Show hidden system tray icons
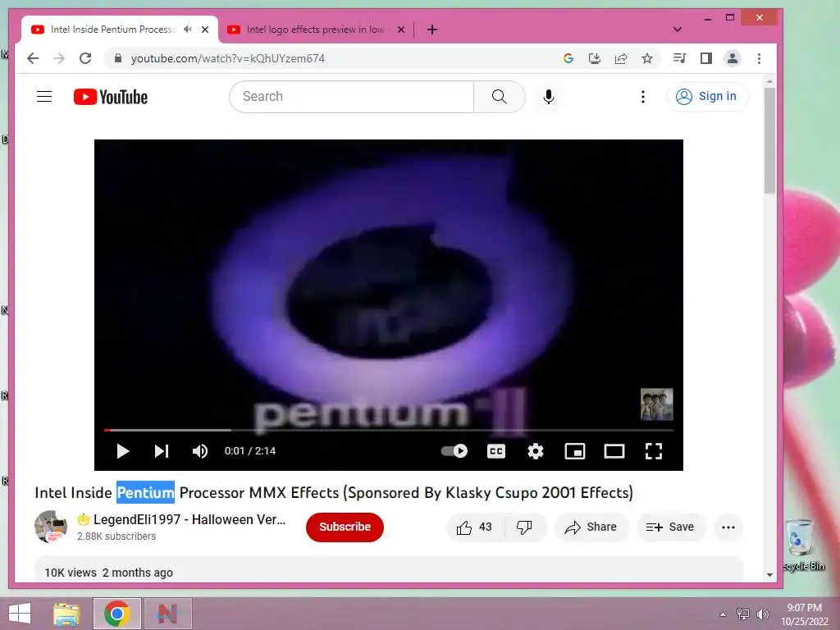The height and width of the screenshot is (630, 840). click(723, 614)
